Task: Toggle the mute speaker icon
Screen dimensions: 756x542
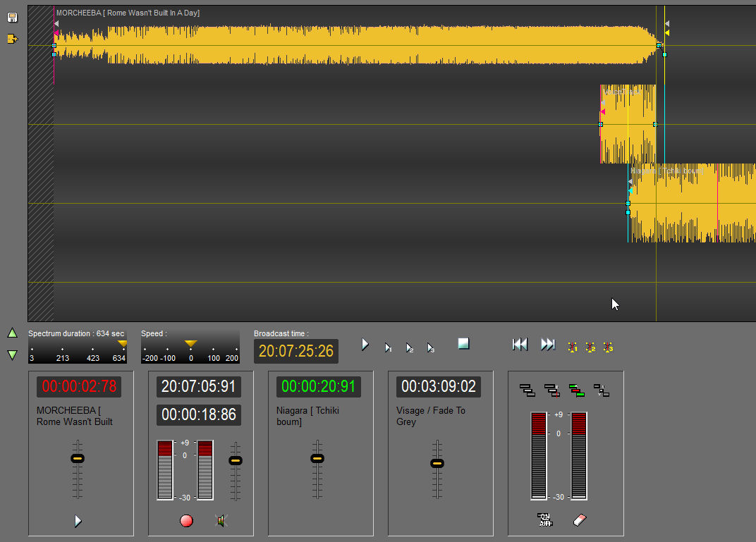Action: coord(221,521)
